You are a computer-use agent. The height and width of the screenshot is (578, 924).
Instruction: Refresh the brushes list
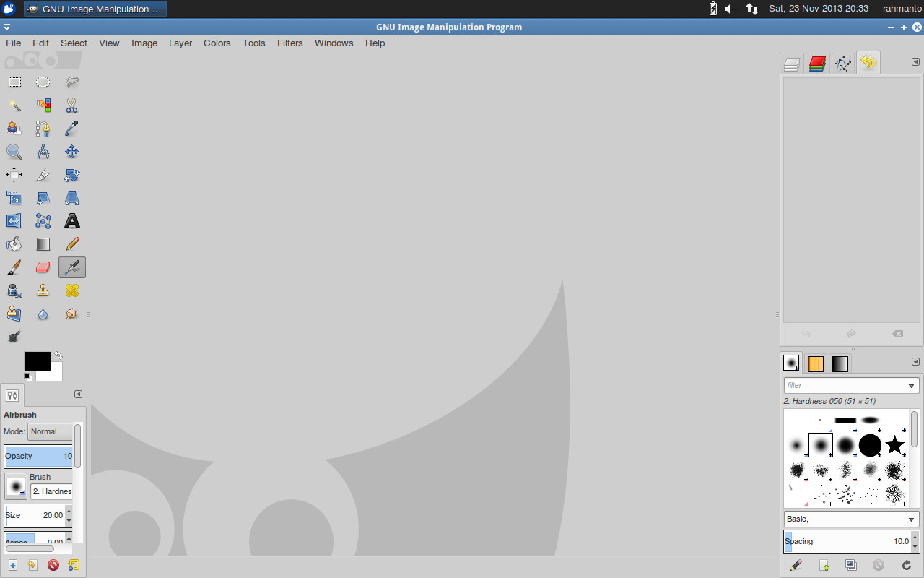[907, 565]
